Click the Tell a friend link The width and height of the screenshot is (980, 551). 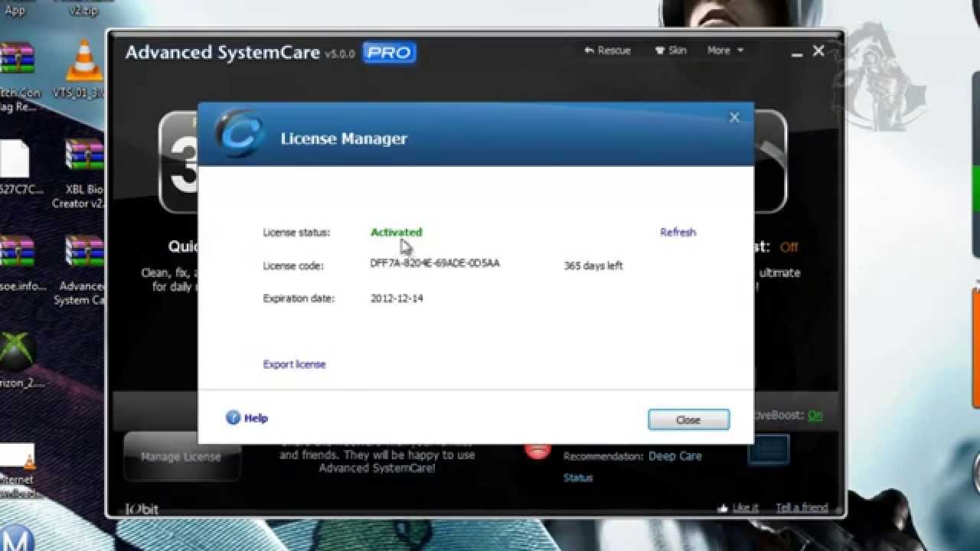click(x=802, y=507)
